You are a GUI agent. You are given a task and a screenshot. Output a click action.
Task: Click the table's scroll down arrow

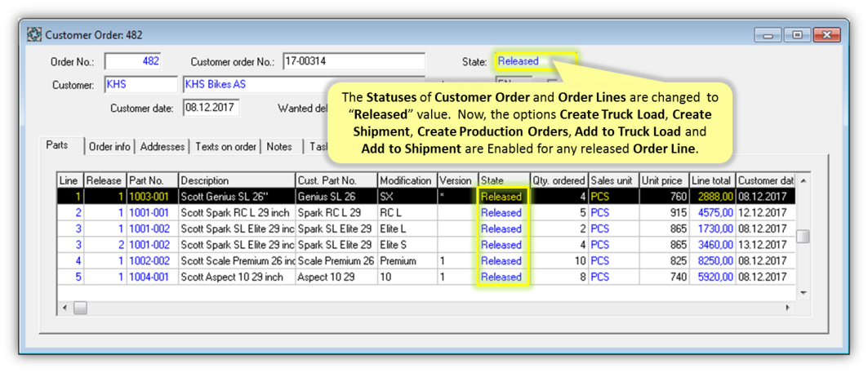click(x=803, y=293)
